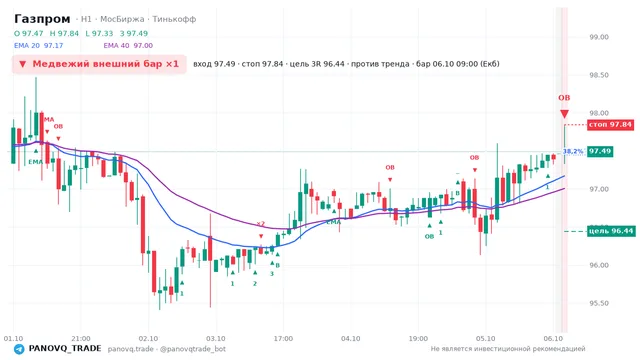Click the МосБиржа exchange label
This screenshot has width=640, height=360.
click(122, 19)
